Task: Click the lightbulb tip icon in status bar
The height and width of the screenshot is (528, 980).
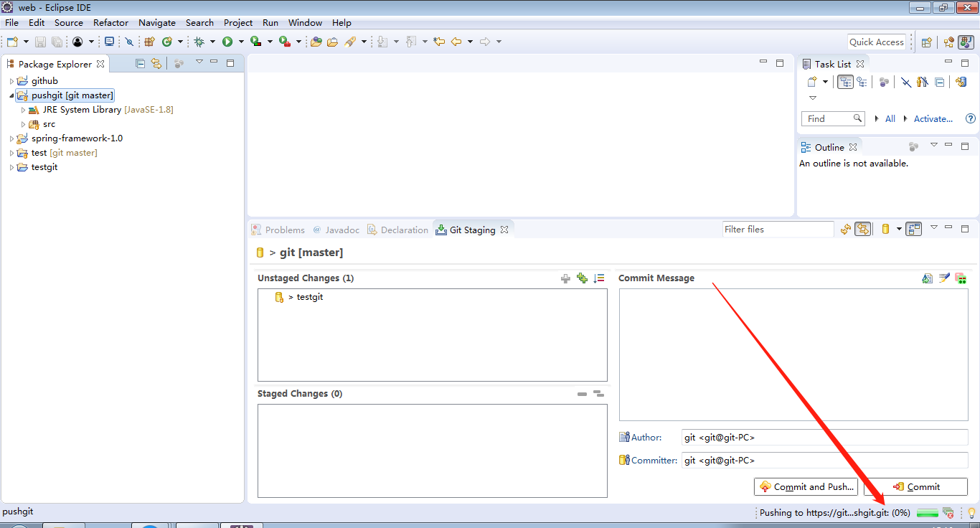Action: pyautogui.click(x=972, y=513)
